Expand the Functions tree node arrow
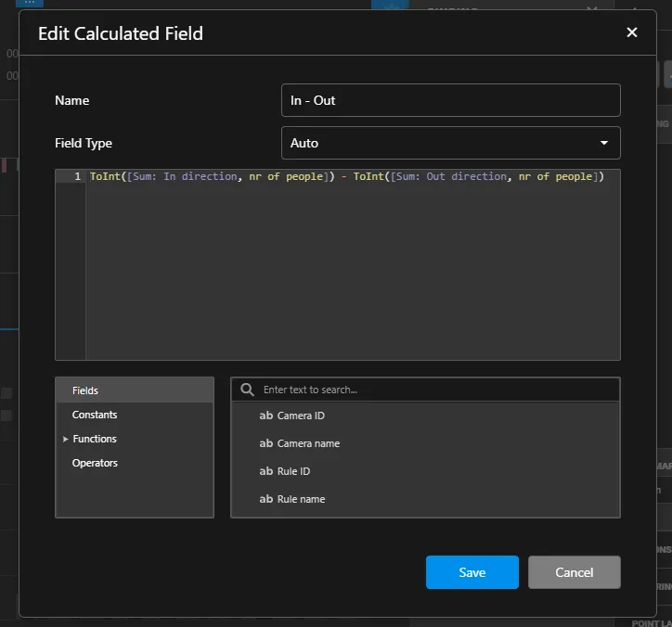This screenshot has width=672, height=627. 66,439
